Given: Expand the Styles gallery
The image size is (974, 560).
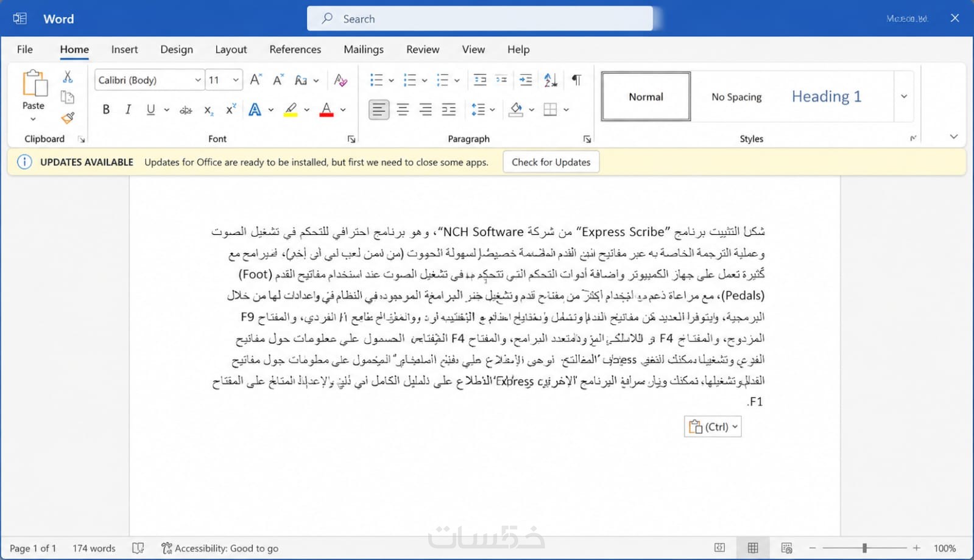Looking at the screenshot, I should pos(904,96).
